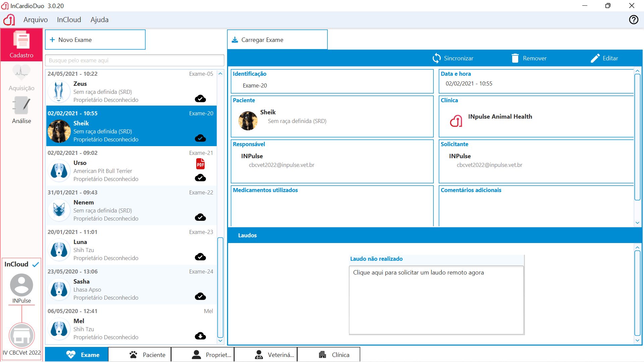Viewport: 644px width, 362px height.
Task: Click the INPulse user avatar in InCloud
Action: point(21,285)
